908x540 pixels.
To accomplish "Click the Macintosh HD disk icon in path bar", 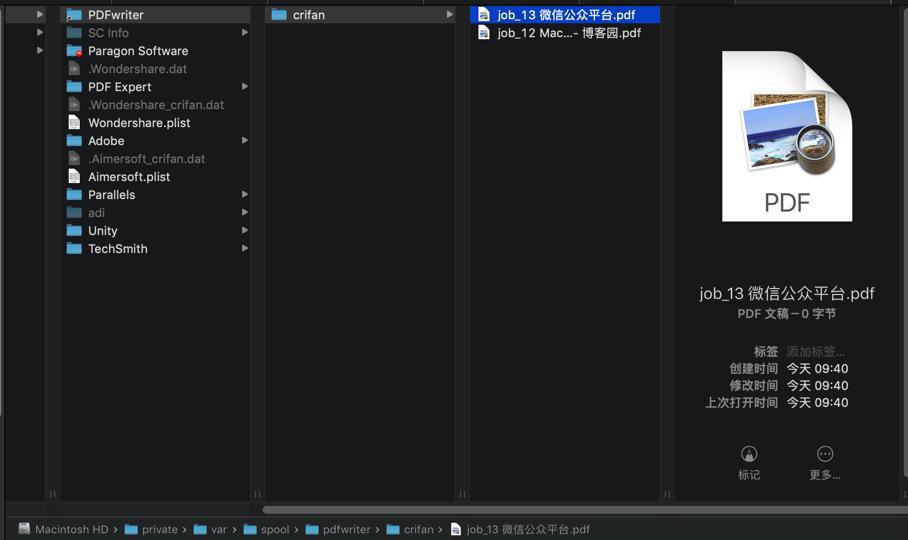I will pyautogui.click(x=24, y=528).
